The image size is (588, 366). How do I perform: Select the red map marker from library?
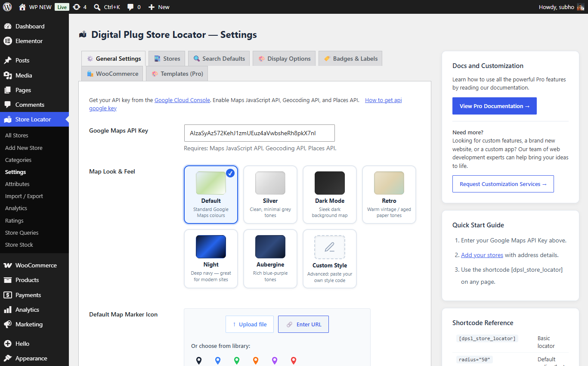point(294,360)
